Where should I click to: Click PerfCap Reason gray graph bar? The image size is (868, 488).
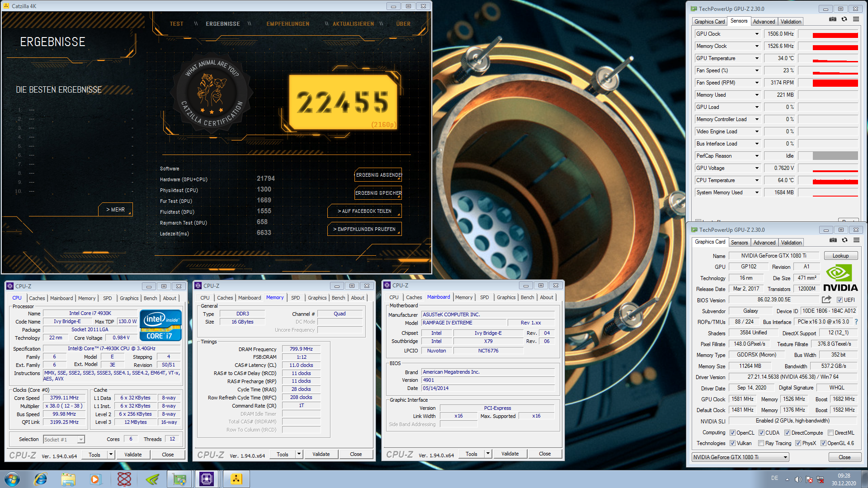(835, 156)
